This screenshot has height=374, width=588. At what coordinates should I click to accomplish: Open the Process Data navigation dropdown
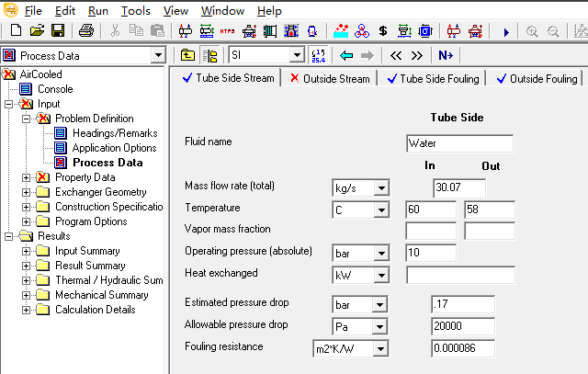158,55
